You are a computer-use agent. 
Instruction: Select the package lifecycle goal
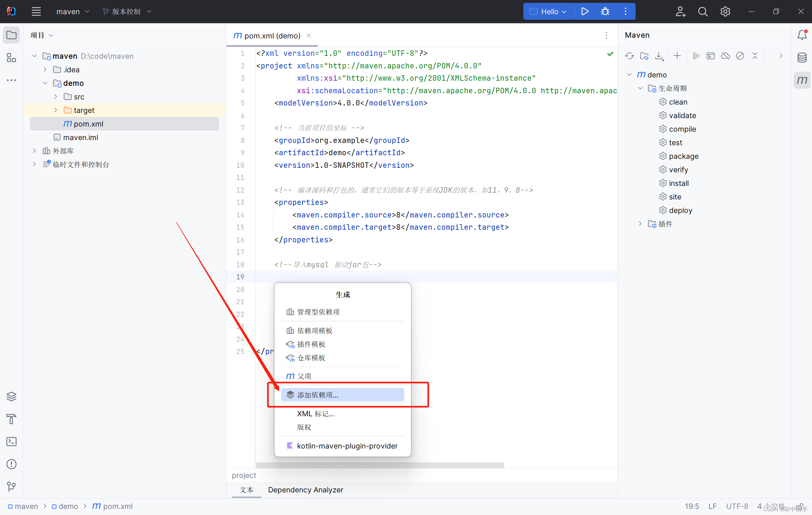point(684,156)
